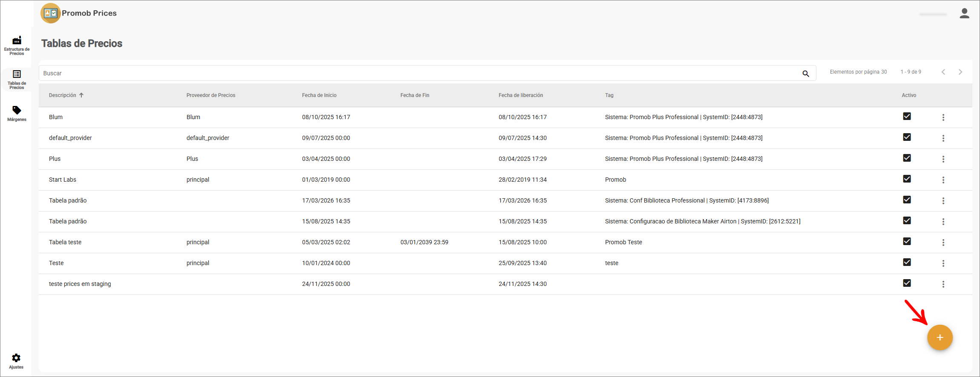980x377 pixels.
Task: Toggle Activo checkbox for Start Labs
Action: (x=907, y=179)
